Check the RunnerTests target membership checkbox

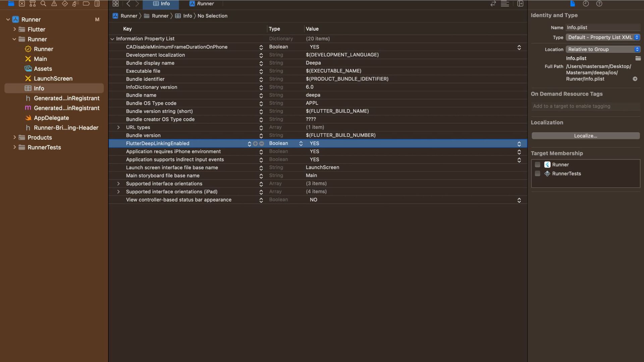(538, 174)
